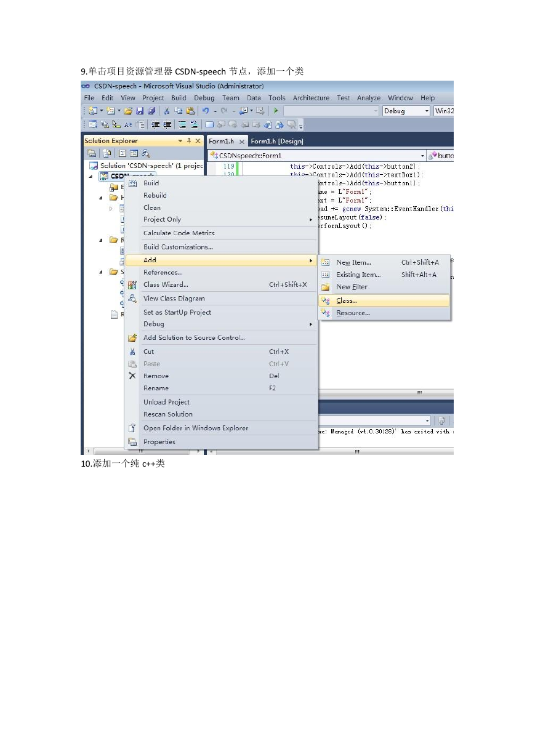Open the Add New Item toolbar dropdown arrow
The width and height of the screenshot is (535, 756).
tap(119, 111)
